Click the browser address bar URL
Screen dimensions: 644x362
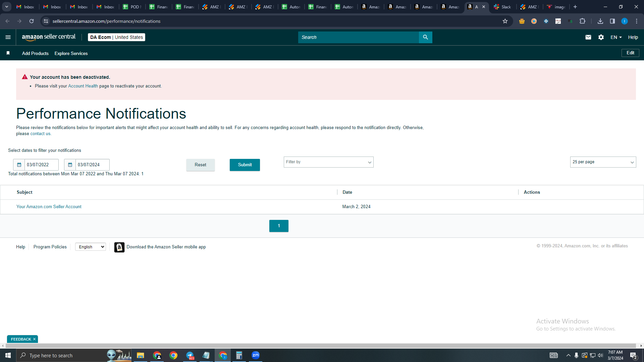click(106, 21)
